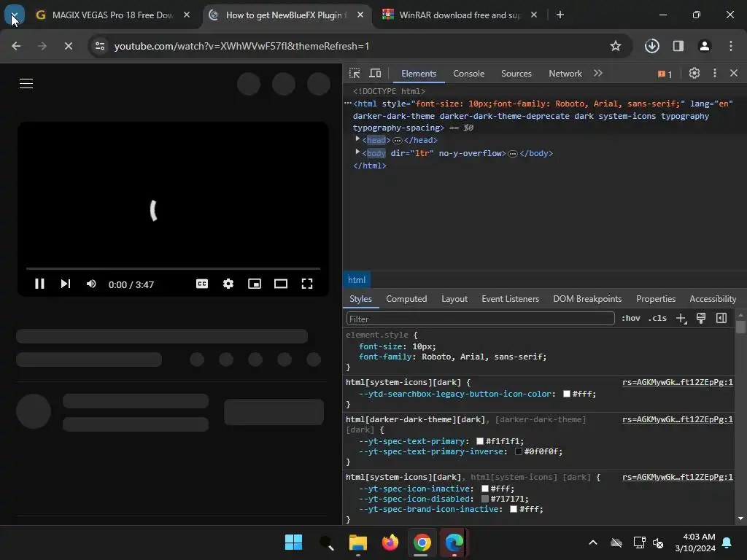Toggle device toolbar in DevTools
747x560 pixels.
376,74
